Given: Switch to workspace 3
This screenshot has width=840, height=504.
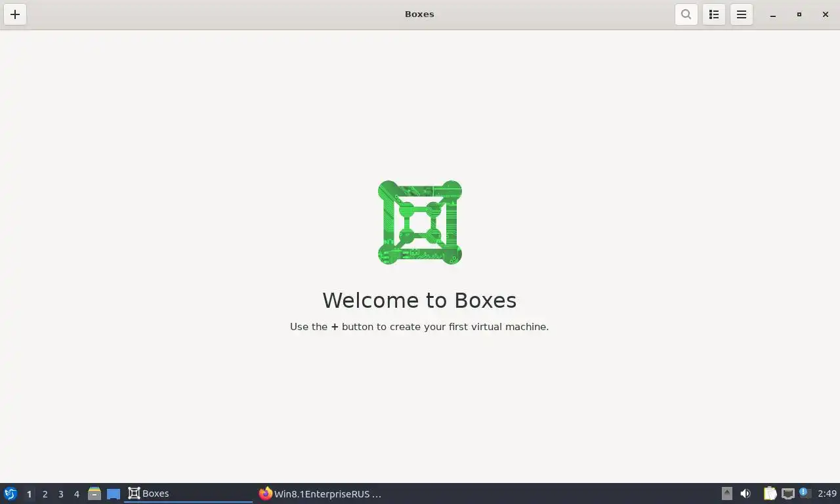Looking at the screenshot, I should (x=61, y=494).
